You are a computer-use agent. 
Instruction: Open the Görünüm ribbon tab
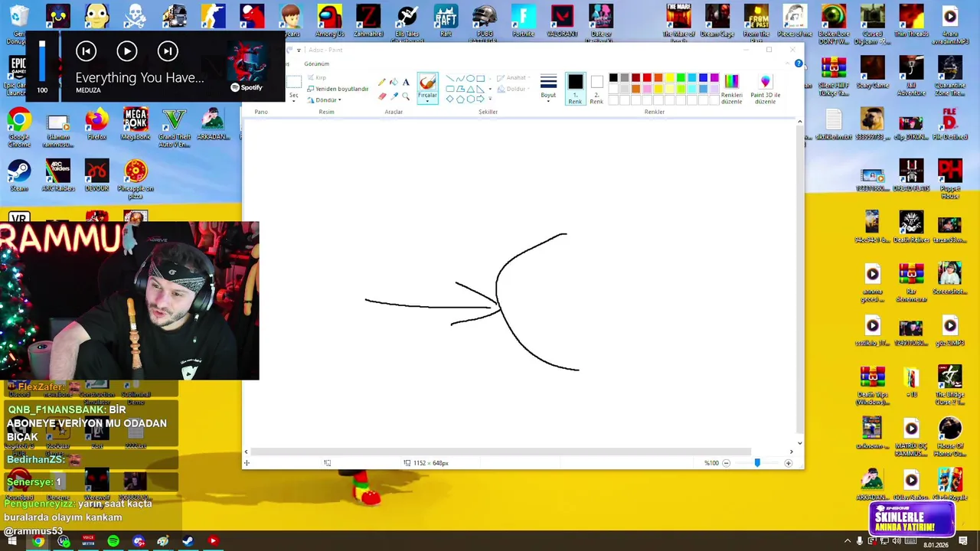click(316, 64)
